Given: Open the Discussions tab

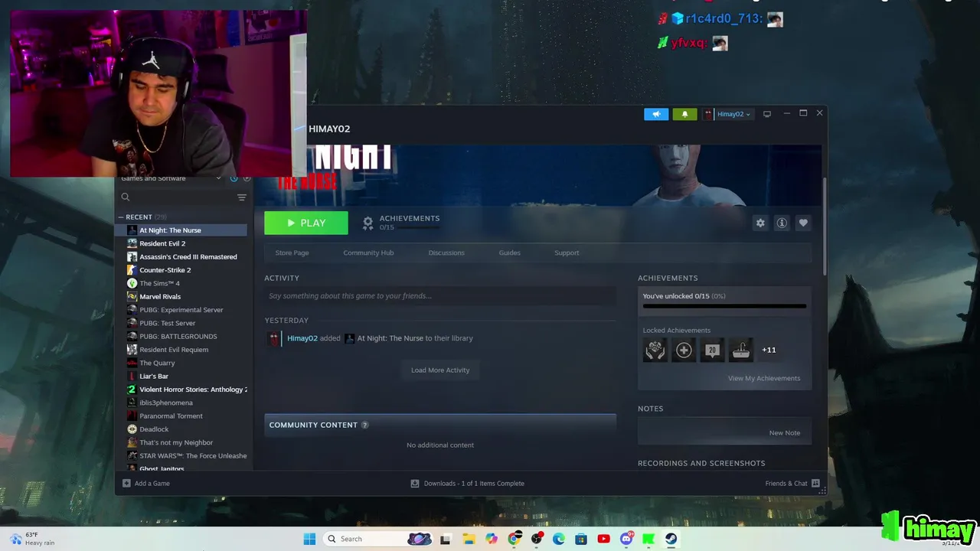Looking at the screenshot, I should click(446, 253).
